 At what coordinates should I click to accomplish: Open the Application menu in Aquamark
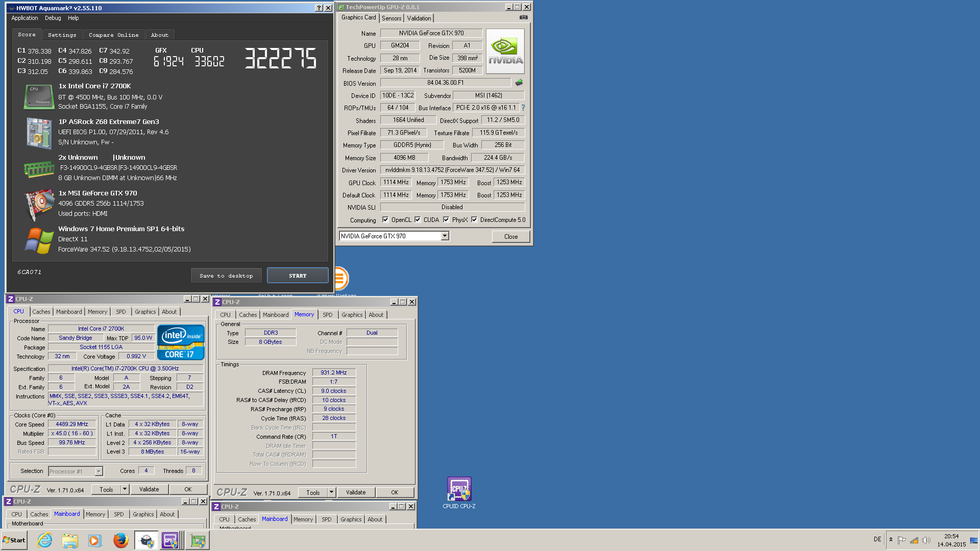point(24,18)
